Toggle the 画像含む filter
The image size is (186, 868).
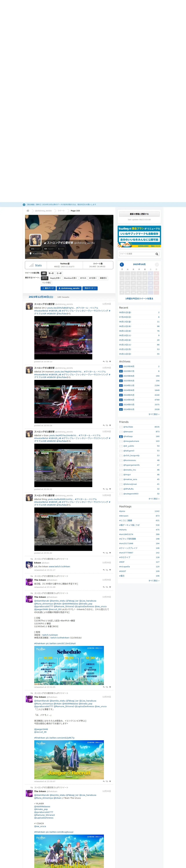coord(103,278)
